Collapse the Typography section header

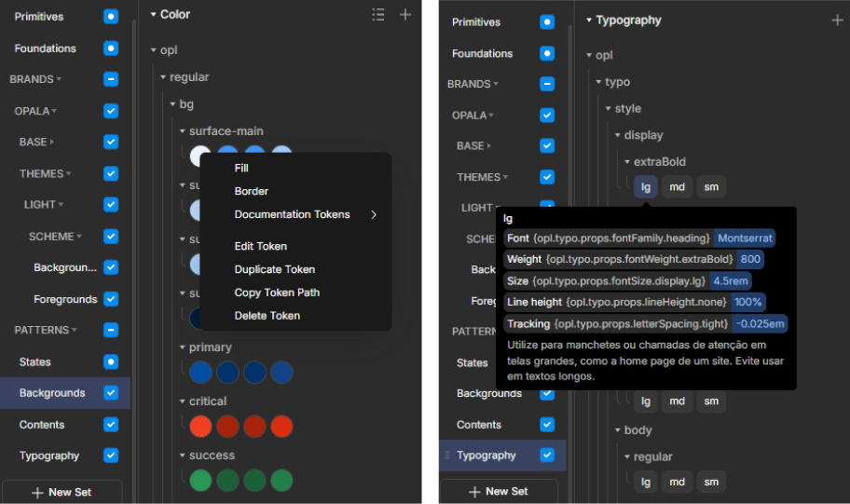589,20
